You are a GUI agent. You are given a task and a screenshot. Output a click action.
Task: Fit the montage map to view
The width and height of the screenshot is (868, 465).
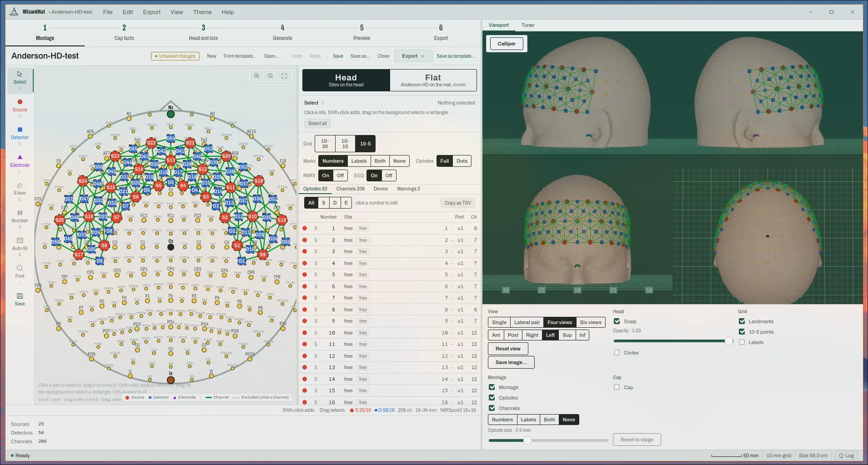[x=284, y=76]
